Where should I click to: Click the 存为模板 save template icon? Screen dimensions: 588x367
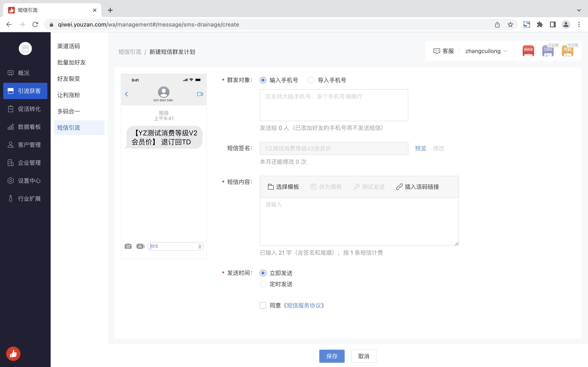click(x=326, y=187)
